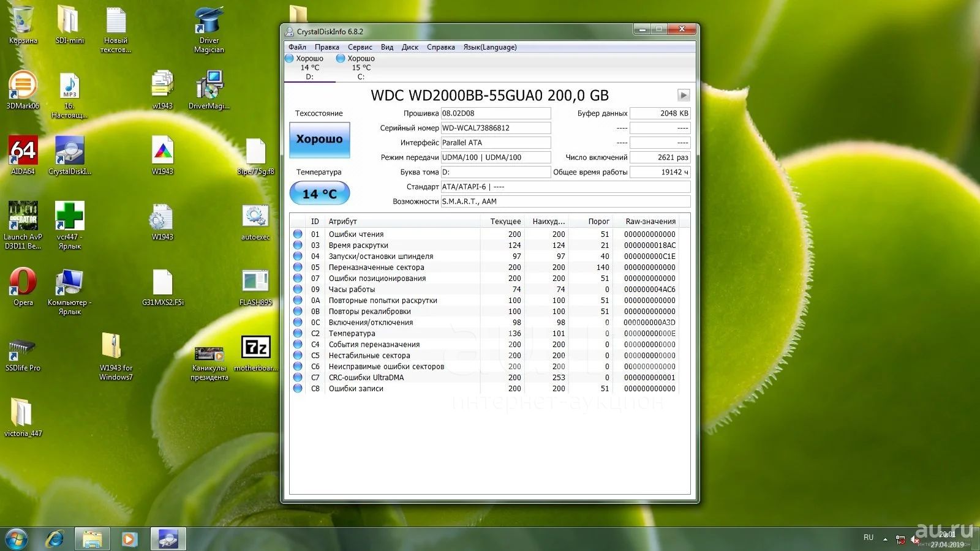
Task: Select the 'Переназначенные сектора' attribute row
Action: 484,267
